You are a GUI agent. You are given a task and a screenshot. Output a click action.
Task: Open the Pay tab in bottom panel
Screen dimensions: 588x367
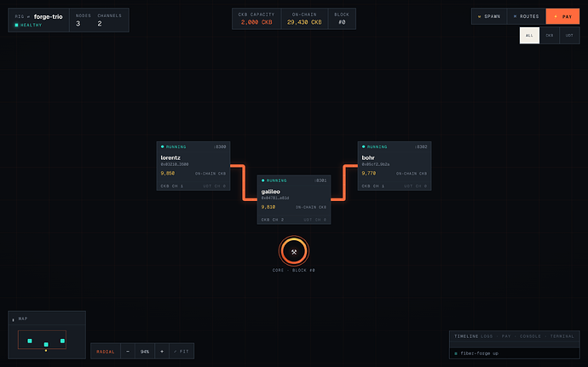pyautogui.click(x=506, y=336)
